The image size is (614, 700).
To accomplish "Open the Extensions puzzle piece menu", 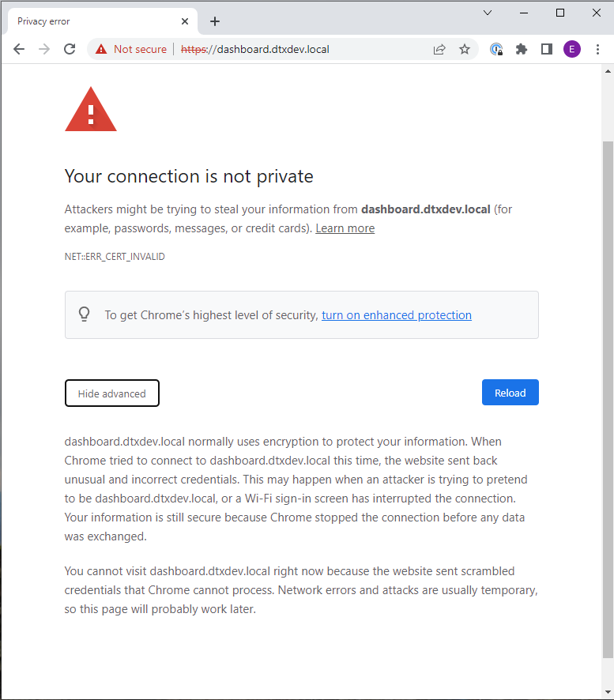I will click(521, 49).
